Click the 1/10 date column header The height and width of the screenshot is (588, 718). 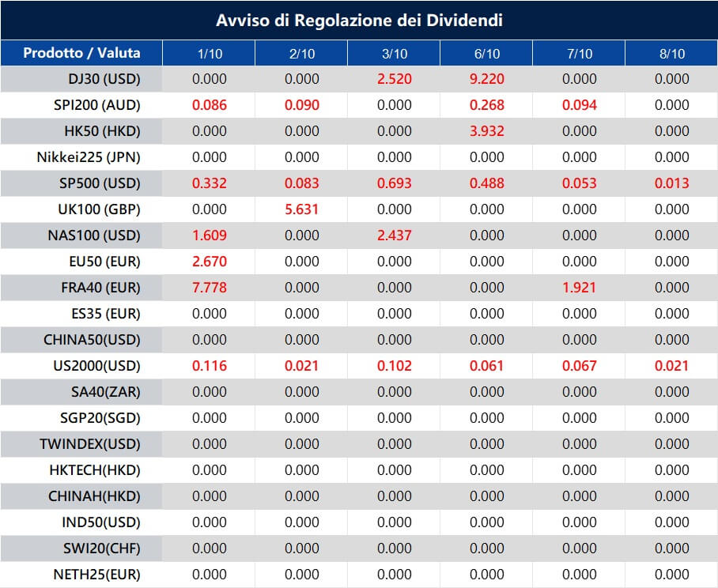(209, 54)
